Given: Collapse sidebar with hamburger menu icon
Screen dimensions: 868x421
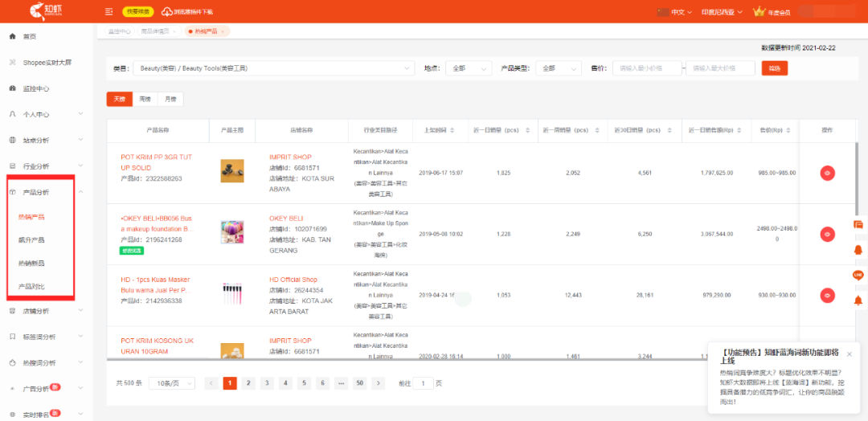Looking at the screenshot, I should [x=109, y=11].
